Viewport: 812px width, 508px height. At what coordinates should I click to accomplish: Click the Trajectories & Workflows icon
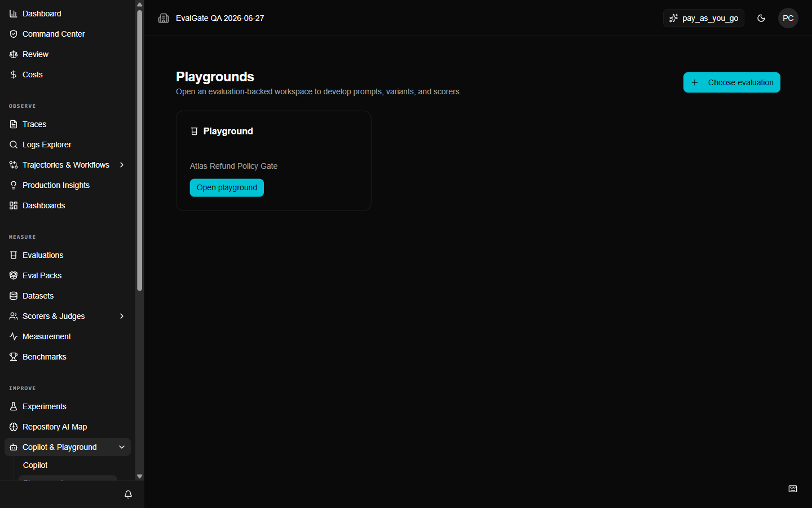pos(14,165)
